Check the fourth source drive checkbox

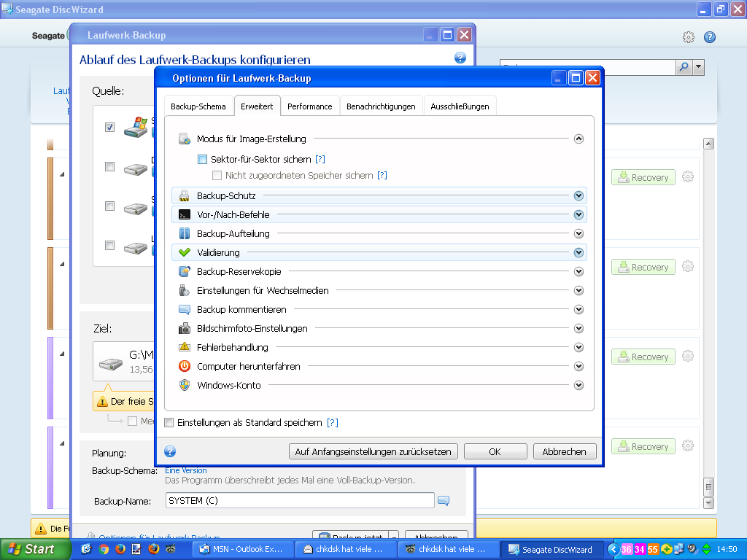(110, 246)
